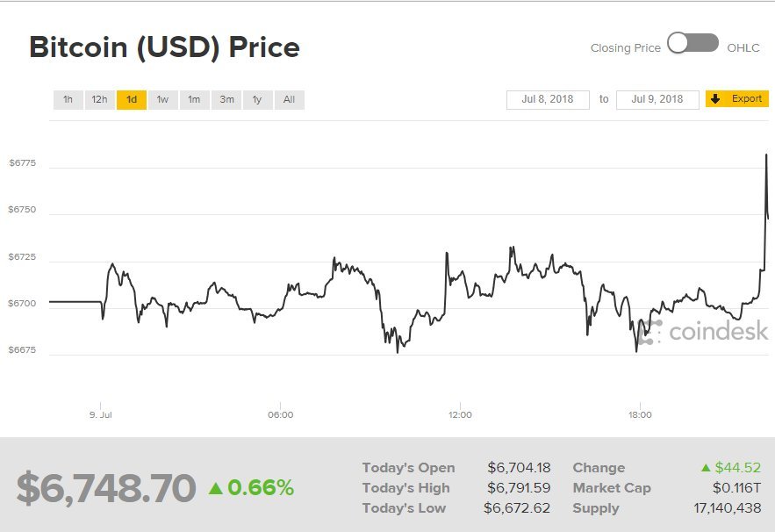Viewport: 775px width, 532px height.
Task: Switch to the 12h time range
Action: point(100,100)
